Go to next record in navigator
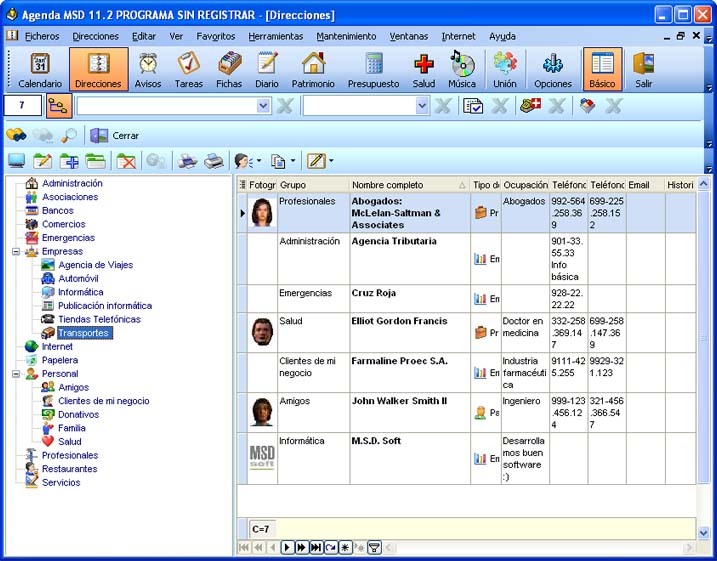717x561 pixels. 287,547
